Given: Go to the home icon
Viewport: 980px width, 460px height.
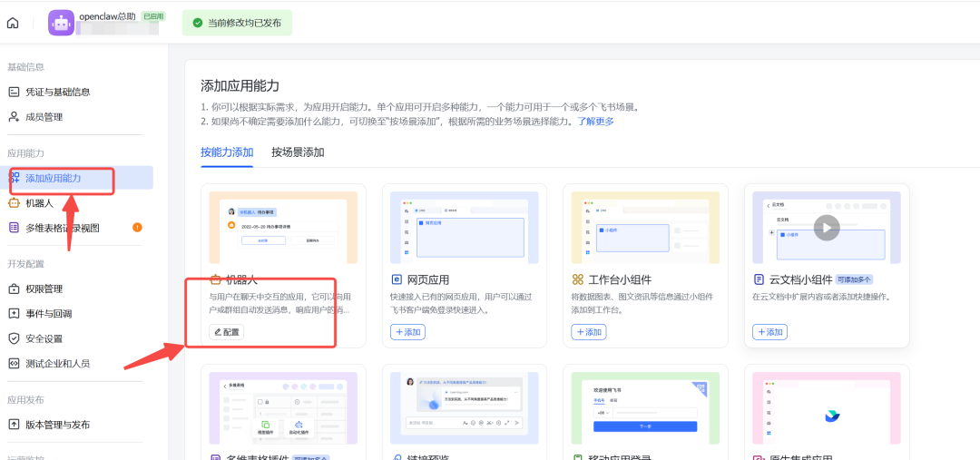Looking at the screenshot, I should pyautogui.click(x=13, y=23).
